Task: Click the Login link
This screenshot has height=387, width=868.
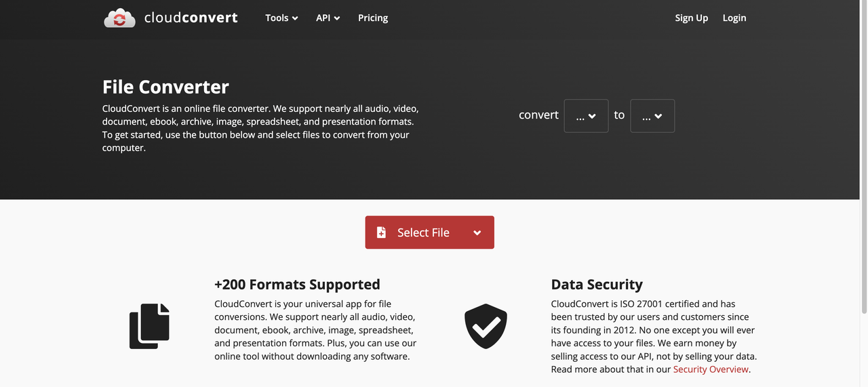Action: [x=734, y=18]
